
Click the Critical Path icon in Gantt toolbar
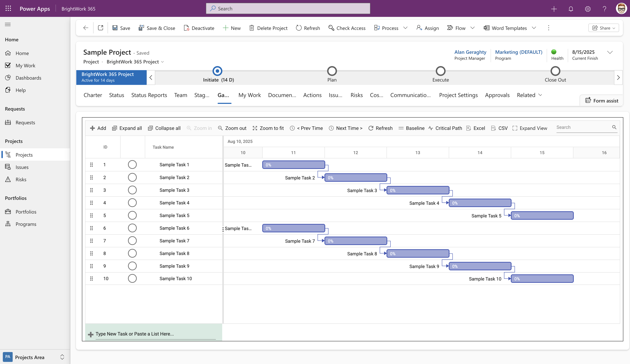[x=430, y=128]
